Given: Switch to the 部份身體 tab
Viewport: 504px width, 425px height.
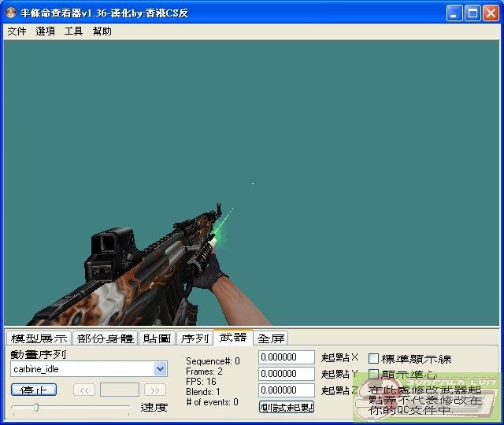Looking at the screenshot, I should click(105, 338).
